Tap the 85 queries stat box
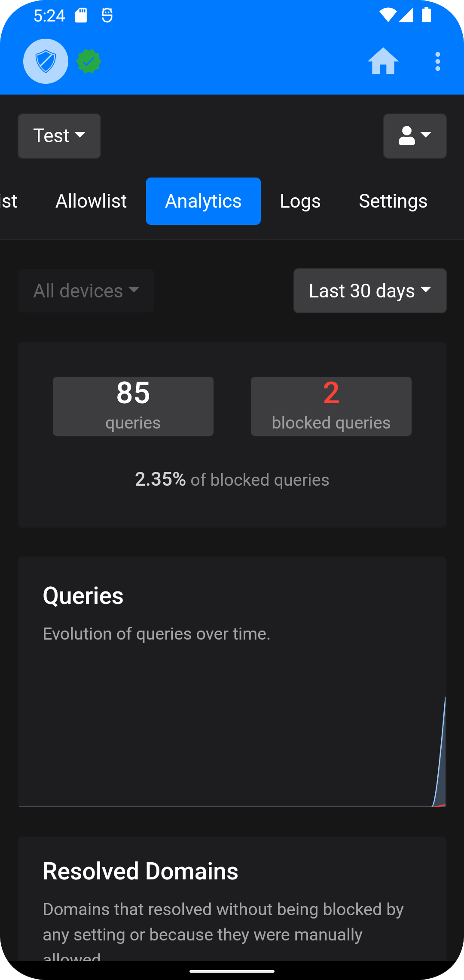This screenshot has height=980, width=464. (x=133, y=406)
